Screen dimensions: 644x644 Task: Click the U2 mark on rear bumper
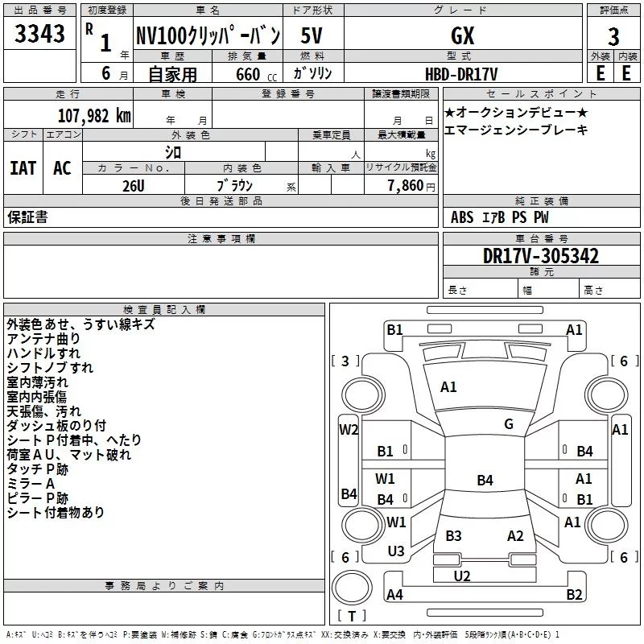(461, 576)
